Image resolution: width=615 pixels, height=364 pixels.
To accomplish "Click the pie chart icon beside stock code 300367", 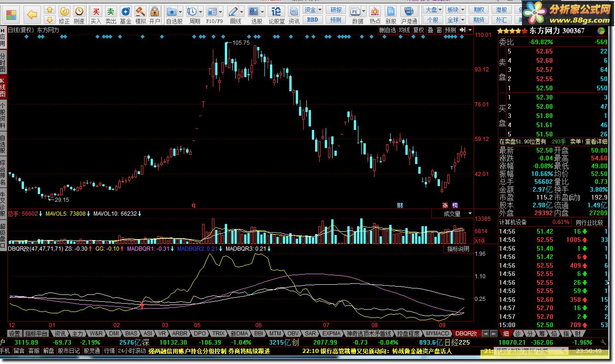I will [x=601, y=30].
